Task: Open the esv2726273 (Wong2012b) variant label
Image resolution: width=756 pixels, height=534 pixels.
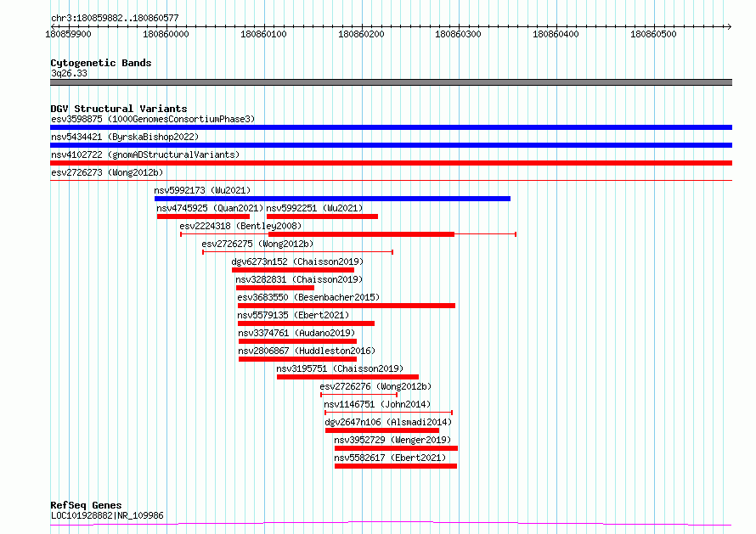Action: click(107, 172)
